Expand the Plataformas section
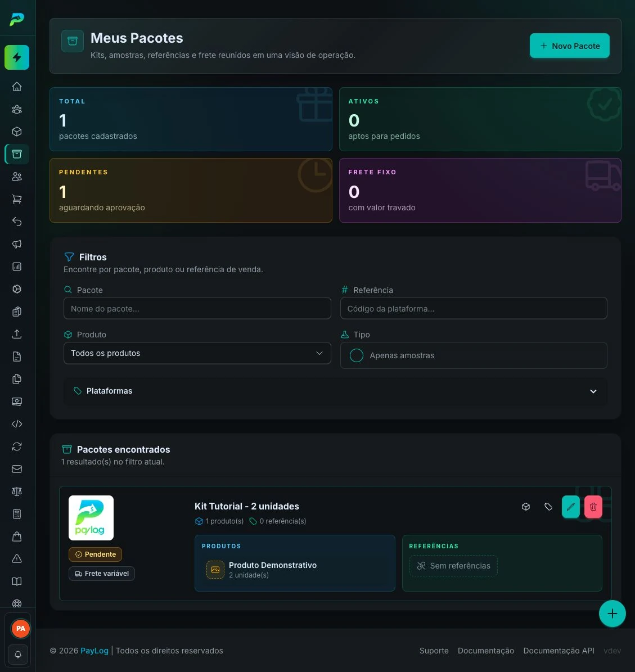Screen dimensions: 635x672 click(x=335, y=391)
